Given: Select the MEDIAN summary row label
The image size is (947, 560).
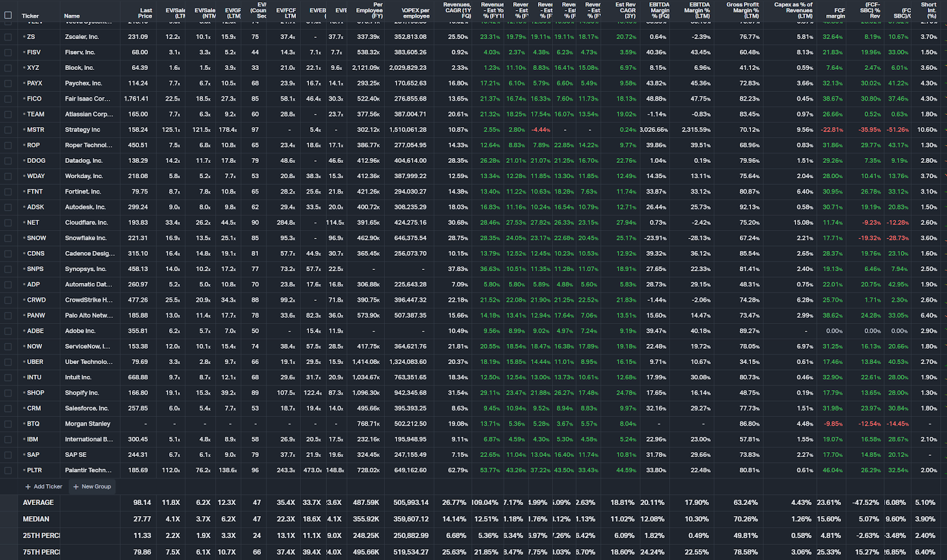Looking at the screenshot, I should pos(36,519).
